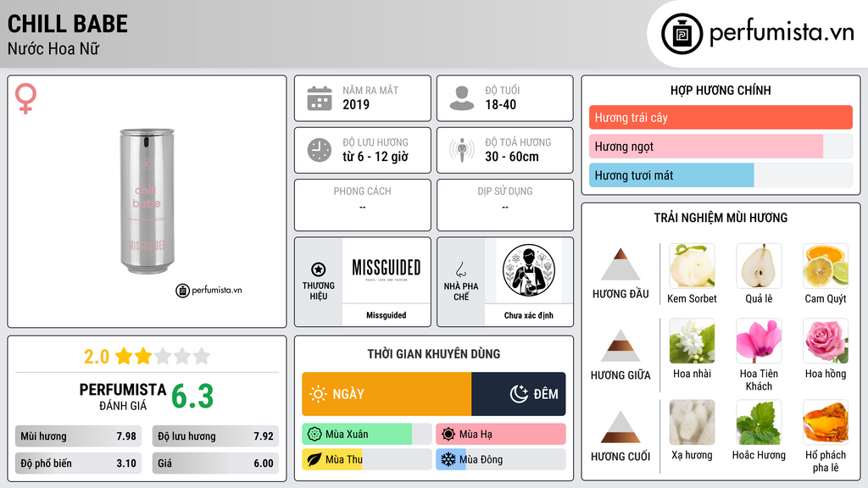This screenshot has height=488, width=868.
Task: Click the Thời gian khuyên dùng heading
Action: point(434,353)
